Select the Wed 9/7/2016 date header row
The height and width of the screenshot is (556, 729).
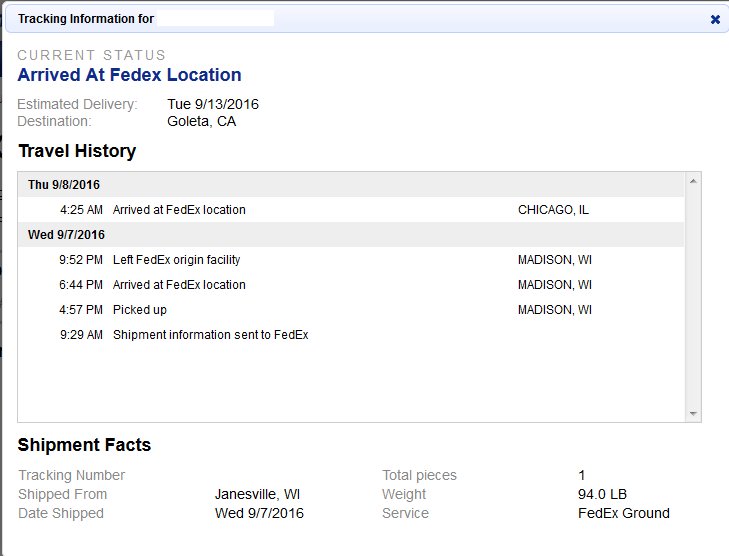[x=351, y=235]
